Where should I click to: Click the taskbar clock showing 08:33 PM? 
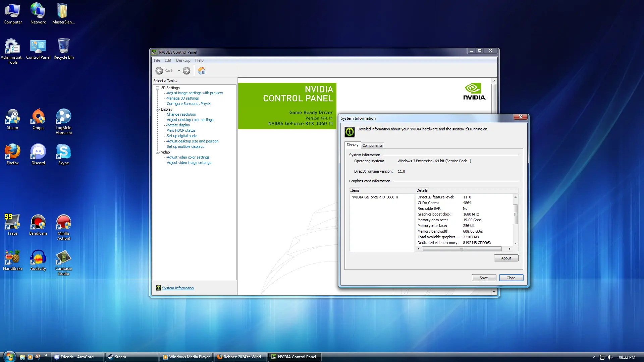[627, 357]
